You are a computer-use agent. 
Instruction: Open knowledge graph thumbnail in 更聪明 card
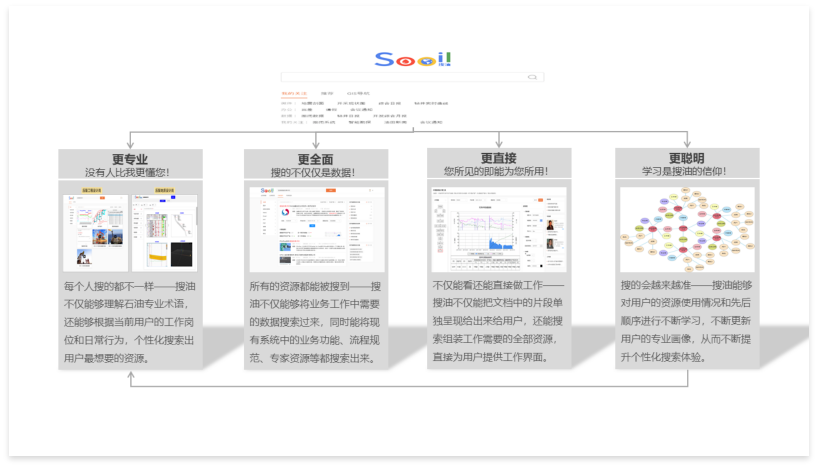point(687,229)
